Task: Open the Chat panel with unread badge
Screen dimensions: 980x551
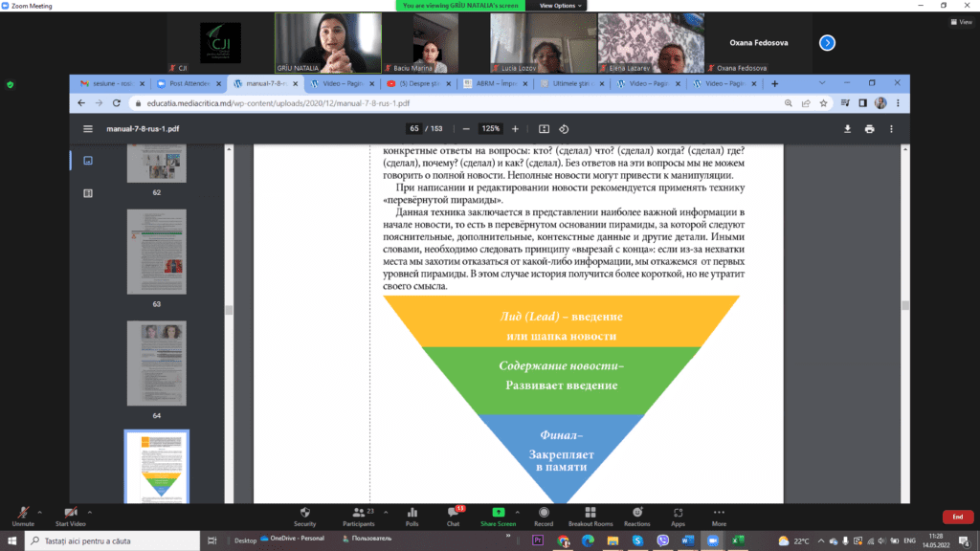Action: (x=453, y=514)
